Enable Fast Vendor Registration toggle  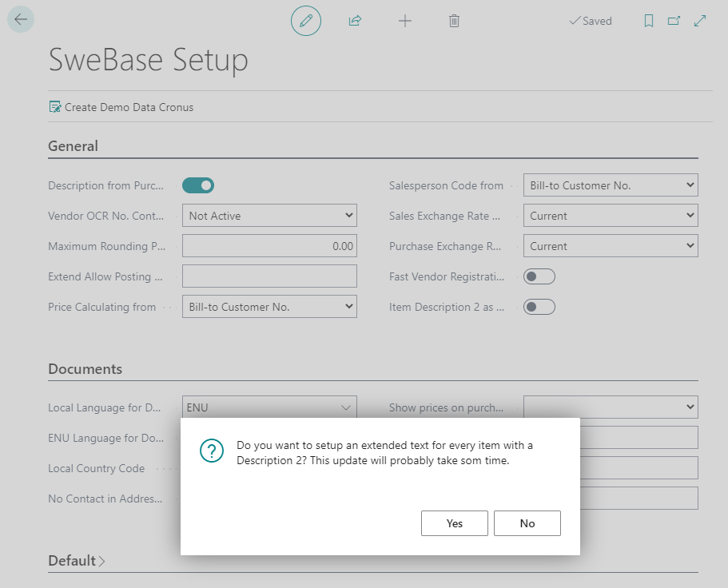click(539, 276)
